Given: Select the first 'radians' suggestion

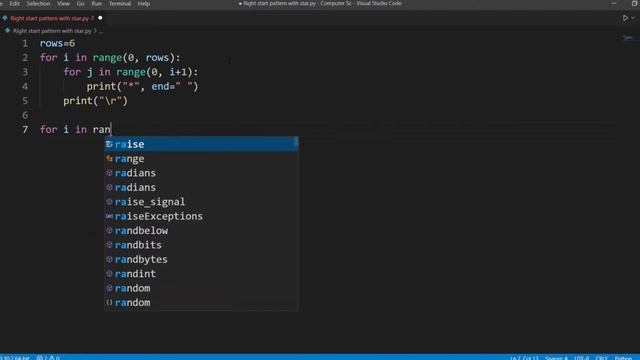Looking at the screenshot, I should pyautogui.click(x=201, y=173).
